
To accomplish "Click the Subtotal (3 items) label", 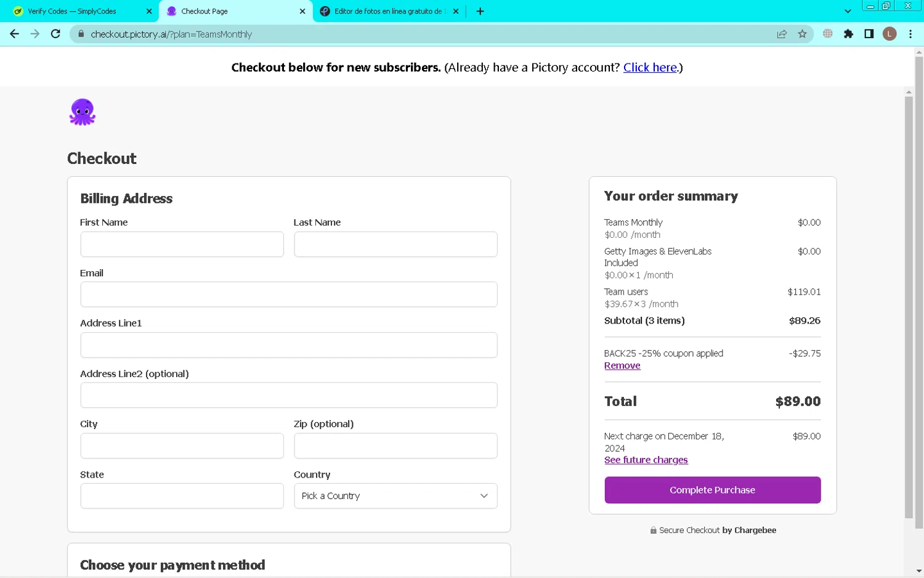I will tap(644, 320).
